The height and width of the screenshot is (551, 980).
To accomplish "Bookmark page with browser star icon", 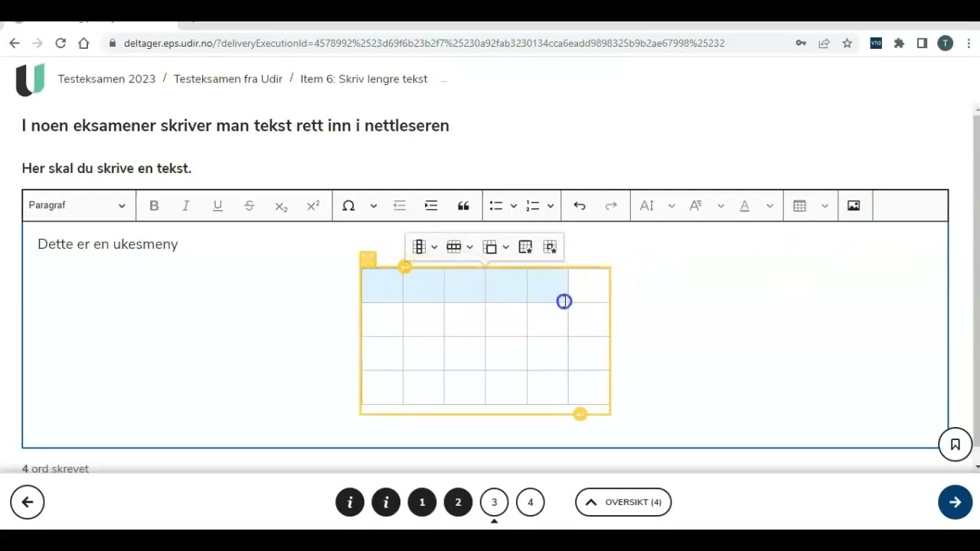I will 847,44.
